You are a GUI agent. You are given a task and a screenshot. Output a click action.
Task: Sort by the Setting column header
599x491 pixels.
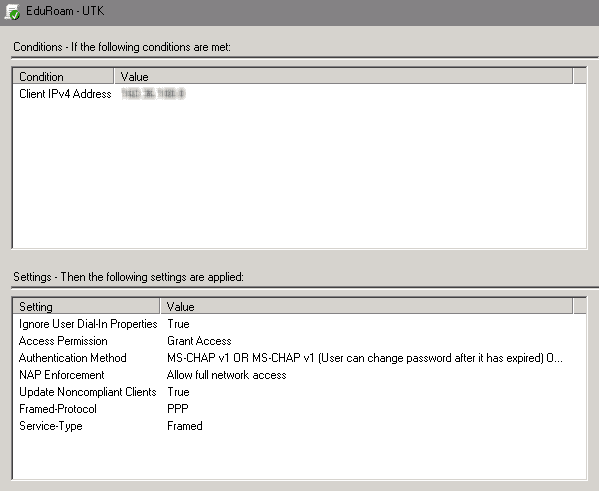point(86,306)
